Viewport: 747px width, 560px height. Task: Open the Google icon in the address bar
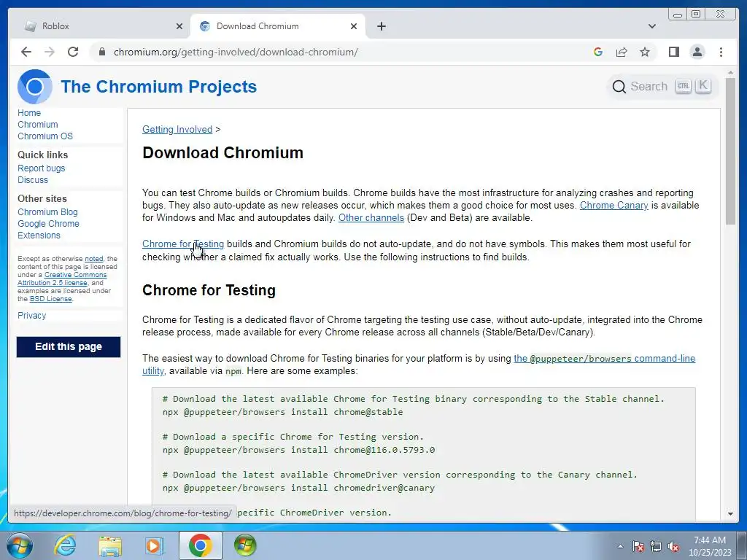pyautogui.click(x=598, y=52)
